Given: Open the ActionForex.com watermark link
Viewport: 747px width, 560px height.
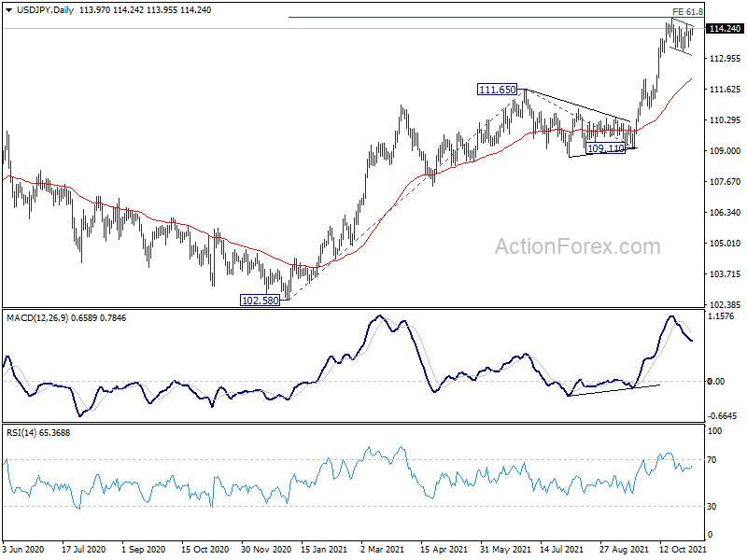Looking at the screenshot, I should 576,246.
